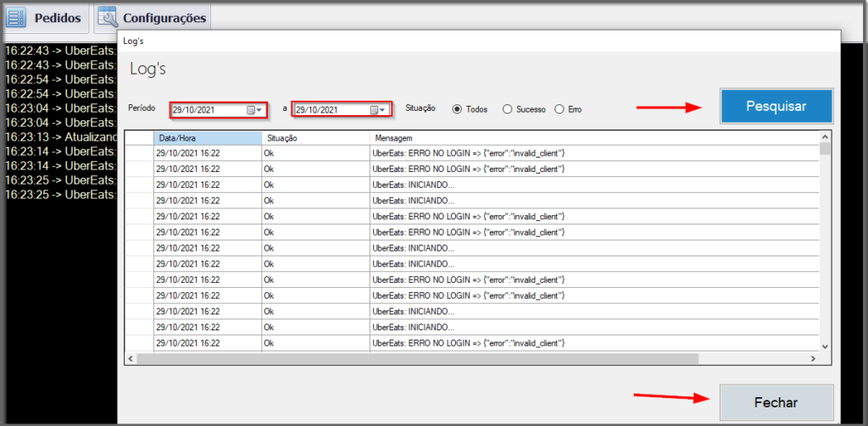Click the horizontal scrollbar of the log table

click(x=424, y=359)
